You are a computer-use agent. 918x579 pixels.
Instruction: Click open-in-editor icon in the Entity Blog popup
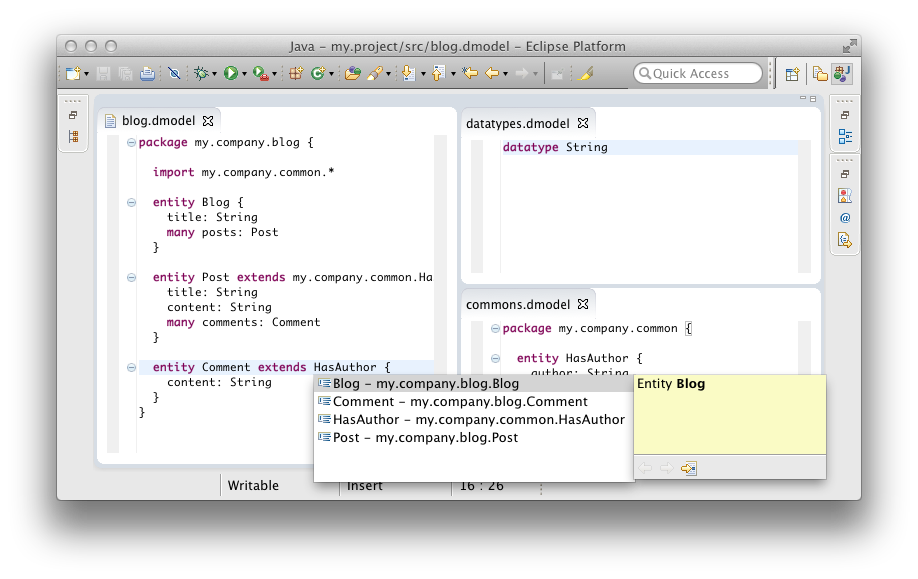pyautogui.click(x=688, y=468)
